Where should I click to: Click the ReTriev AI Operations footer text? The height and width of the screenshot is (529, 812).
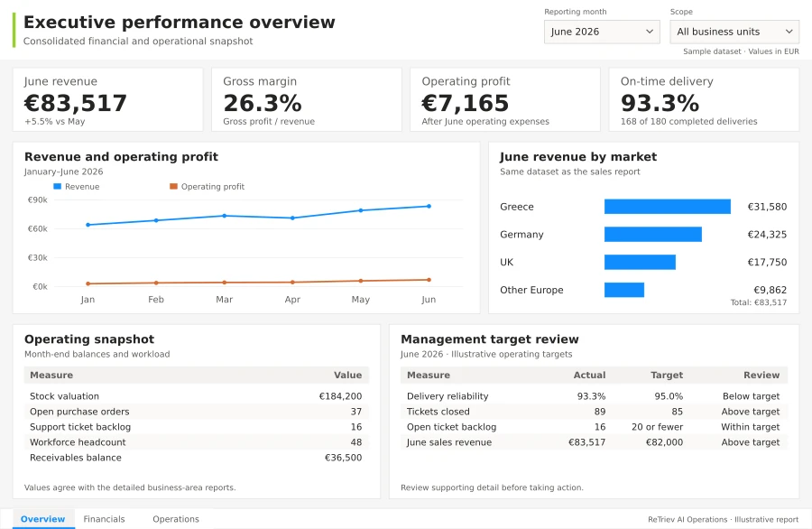click(723, 519)
